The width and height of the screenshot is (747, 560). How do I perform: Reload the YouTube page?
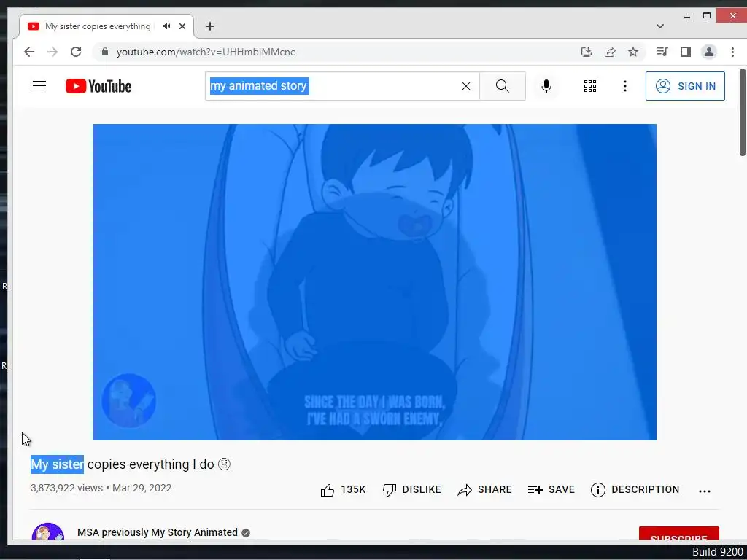pyautogui.click(x=76, y=52)
